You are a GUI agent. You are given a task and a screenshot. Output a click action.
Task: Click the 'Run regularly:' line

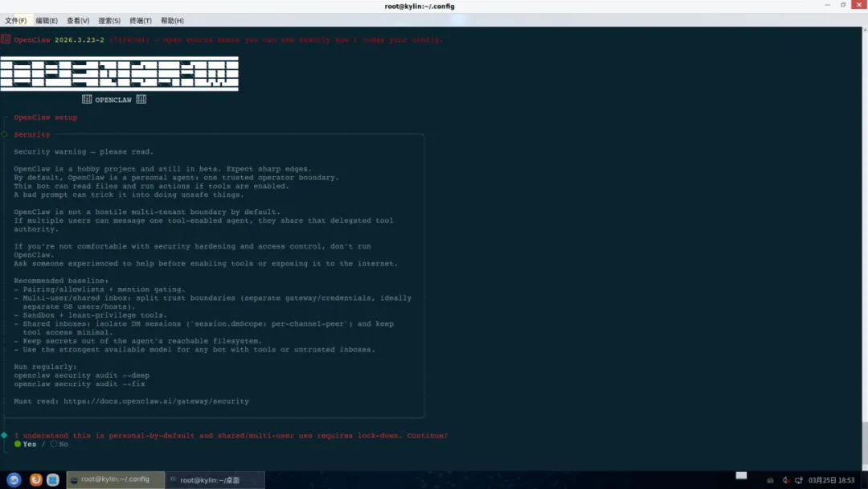45,367
